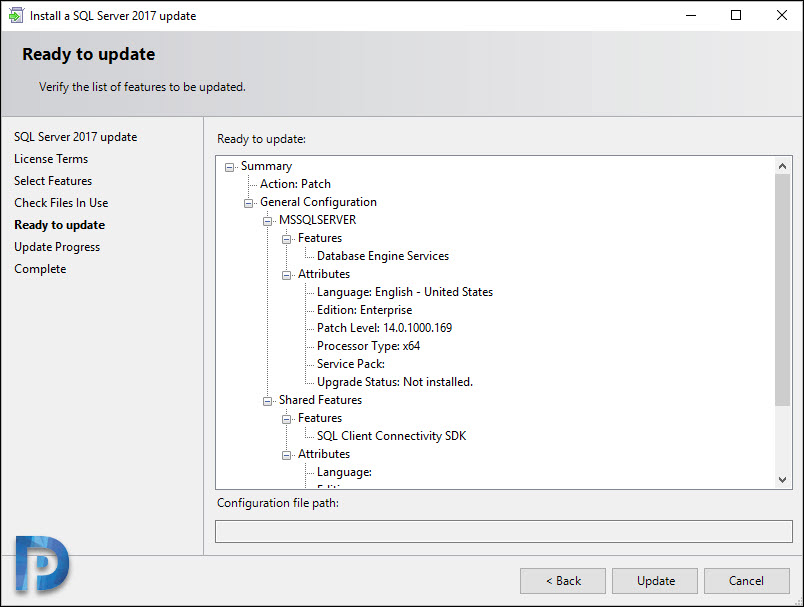
Task: Collapse the Features node under Shared Features
Action: 286,419
